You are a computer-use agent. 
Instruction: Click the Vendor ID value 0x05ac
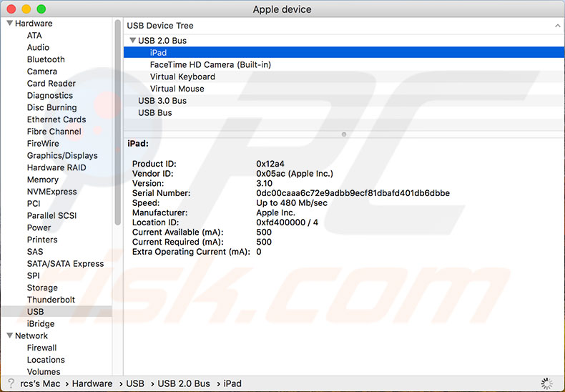pos(295,174)
